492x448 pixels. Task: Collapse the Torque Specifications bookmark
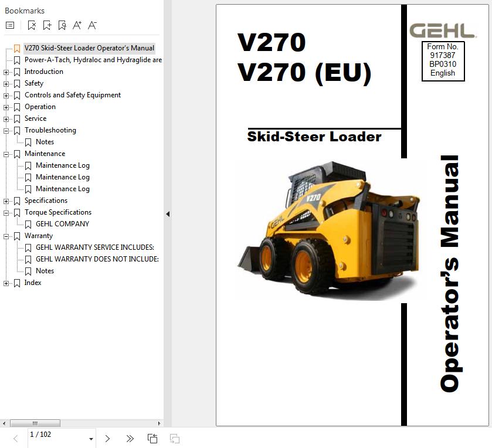point(6,213)
